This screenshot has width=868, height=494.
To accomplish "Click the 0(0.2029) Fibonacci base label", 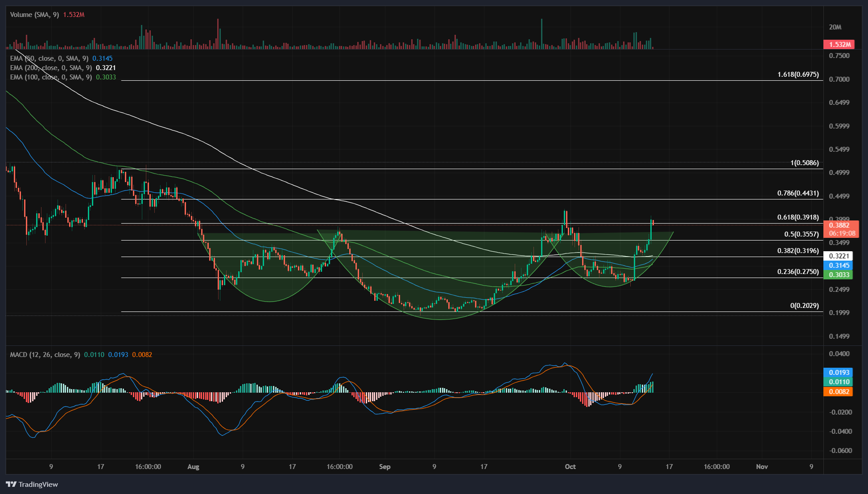I will coord(804,306).
